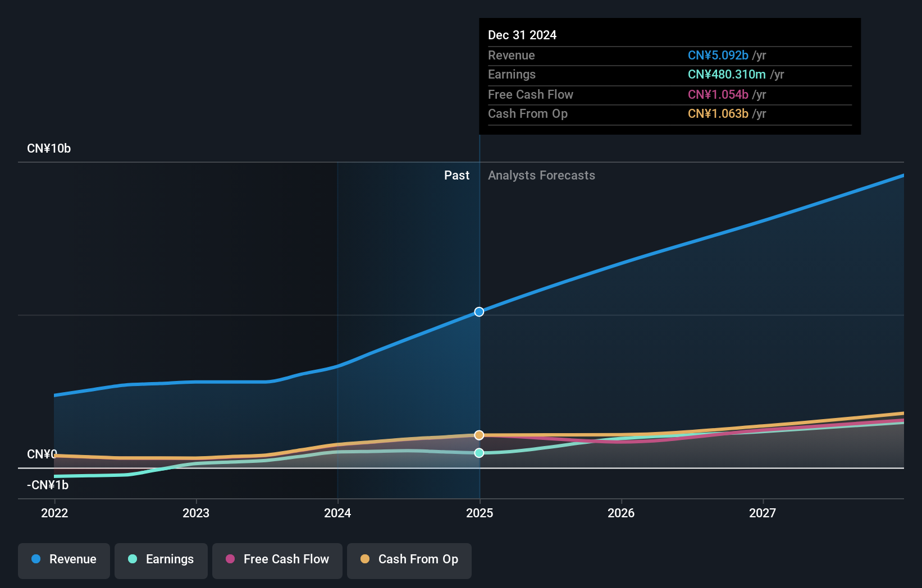
Task: Click the 2022 x-axis label
Action: click(x=54, y=513)
